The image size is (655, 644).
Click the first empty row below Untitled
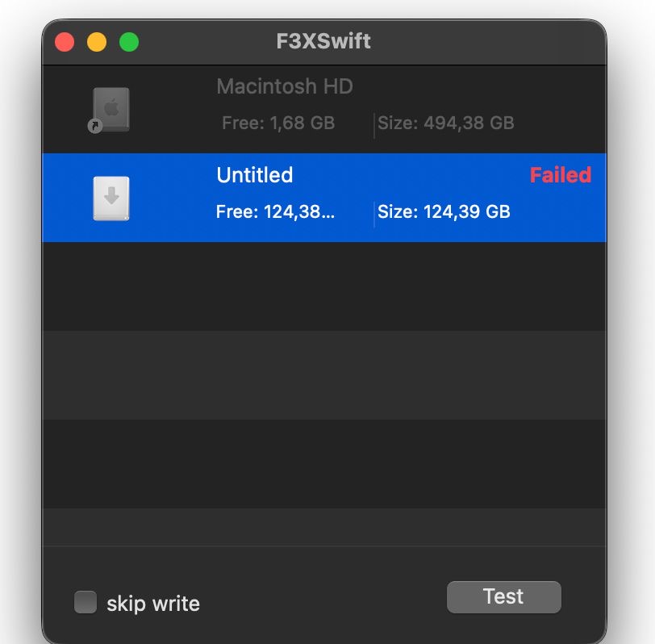323,286
